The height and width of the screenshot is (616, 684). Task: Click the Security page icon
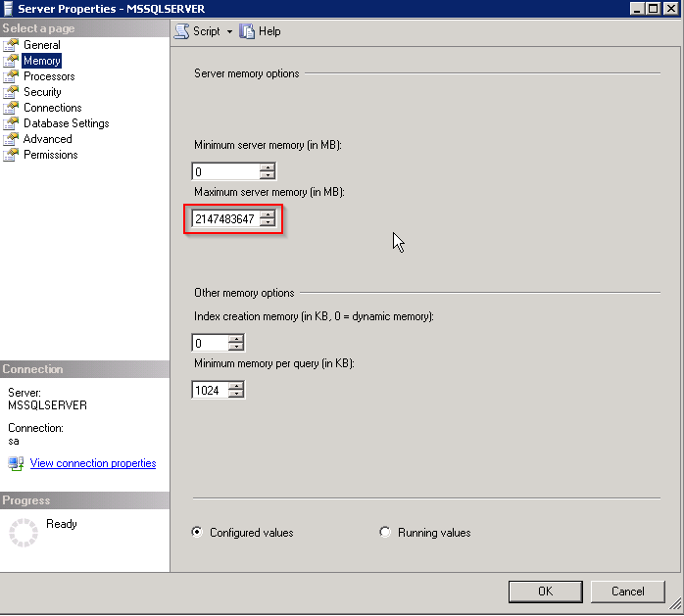pyautogui.click(x=11, y=92)
